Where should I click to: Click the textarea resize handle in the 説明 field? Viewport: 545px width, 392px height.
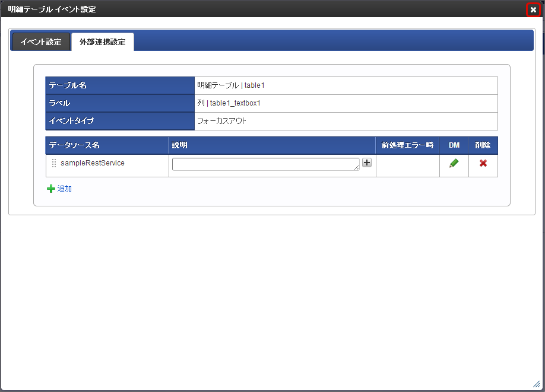pos(357,168)
